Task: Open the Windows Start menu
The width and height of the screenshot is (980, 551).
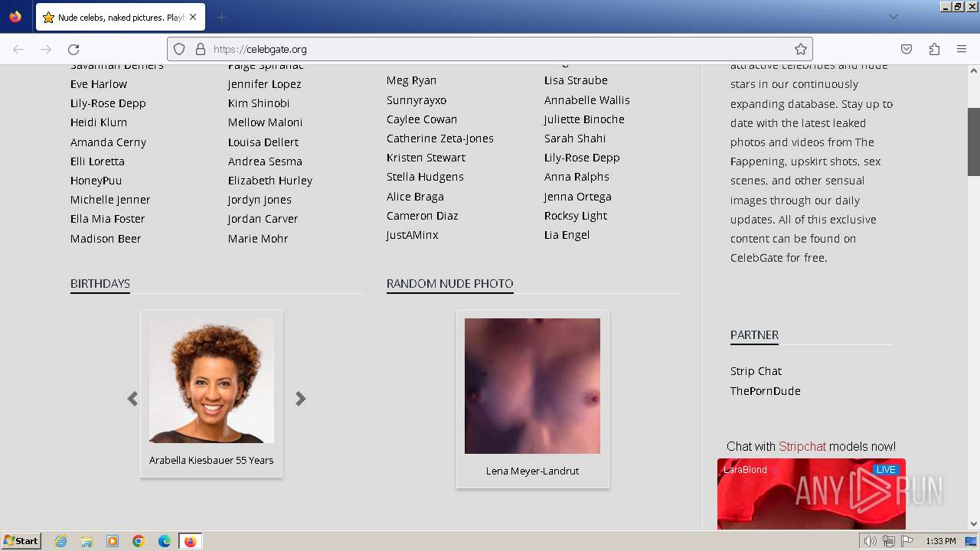Action: click(x=21, y=541)
